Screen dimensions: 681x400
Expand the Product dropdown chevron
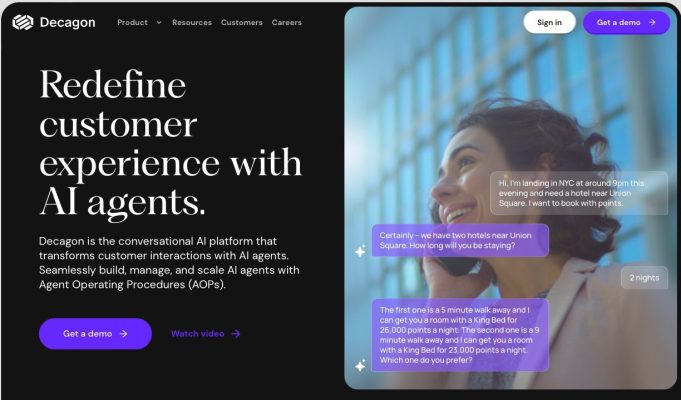(x=159, y=23)
